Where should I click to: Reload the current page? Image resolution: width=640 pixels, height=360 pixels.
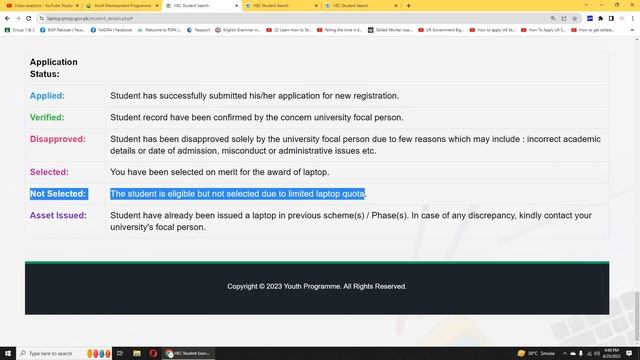tap(29, 18)
